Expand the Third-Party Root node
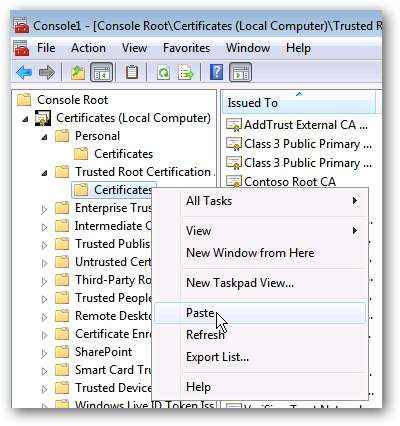Image resolution: width=400 pixels, height=426 pixels. pyautogui.click(x=44, y=281)
